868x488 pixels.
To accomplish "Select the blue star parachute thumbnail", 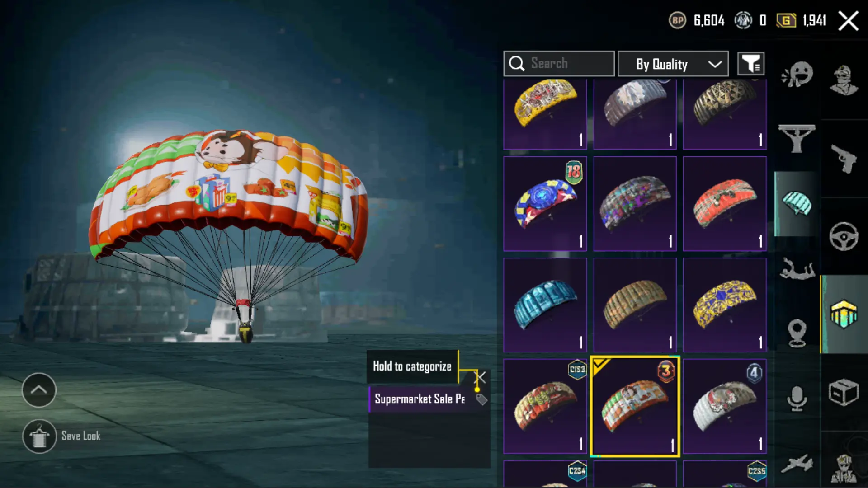I will (x=545, y=204).
